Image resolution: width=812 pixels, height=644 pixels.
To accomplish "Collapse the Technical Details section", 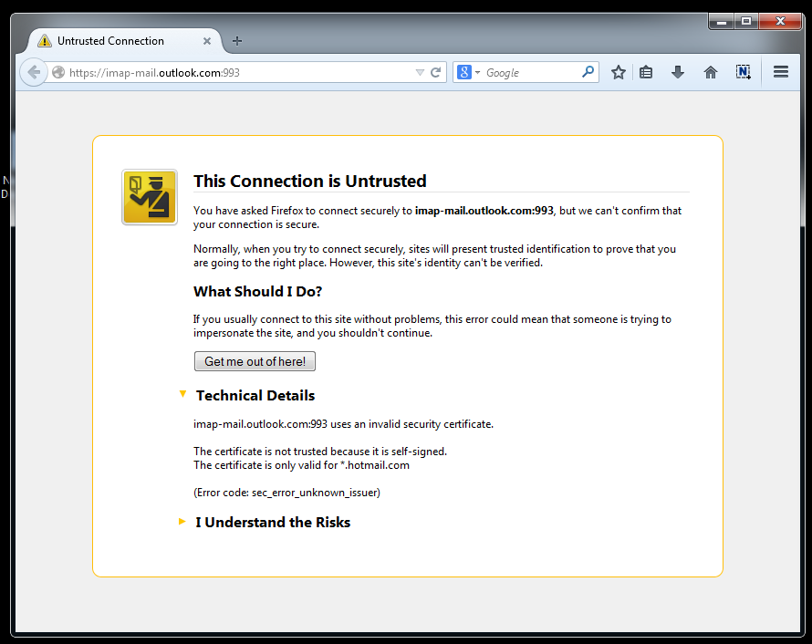I will [x=182, y=394].
